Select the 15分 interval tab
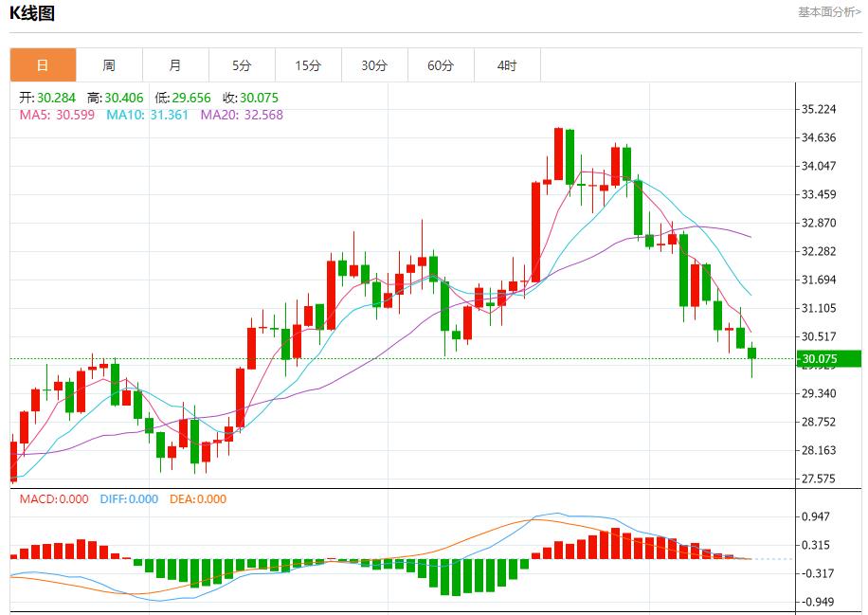Screen dimensions: 868x615 click(308, 65)
